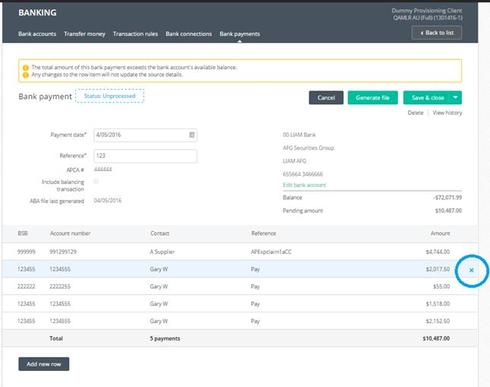Image resolution: width=490 pixels, height=387 pixels.
Task: Click the 5 payments total text
Action: click(165, 338)
